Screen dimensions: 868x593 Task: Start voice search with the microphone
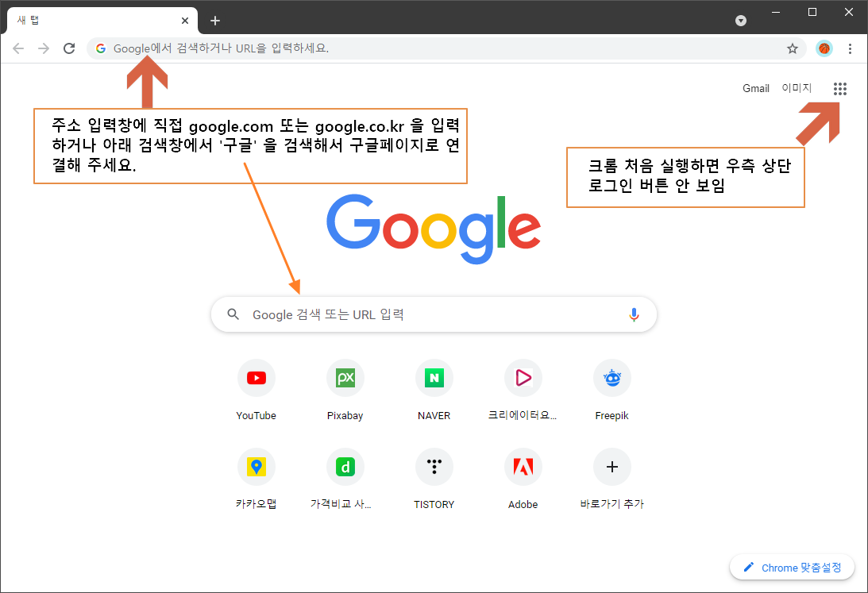coord(634,314)
